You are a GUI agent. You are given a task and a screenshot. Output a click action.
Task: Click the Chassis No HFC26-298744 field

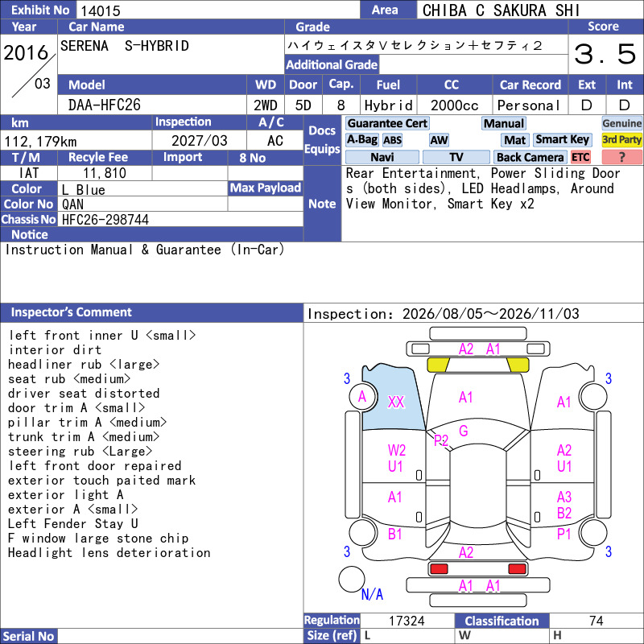coord(180,219)
